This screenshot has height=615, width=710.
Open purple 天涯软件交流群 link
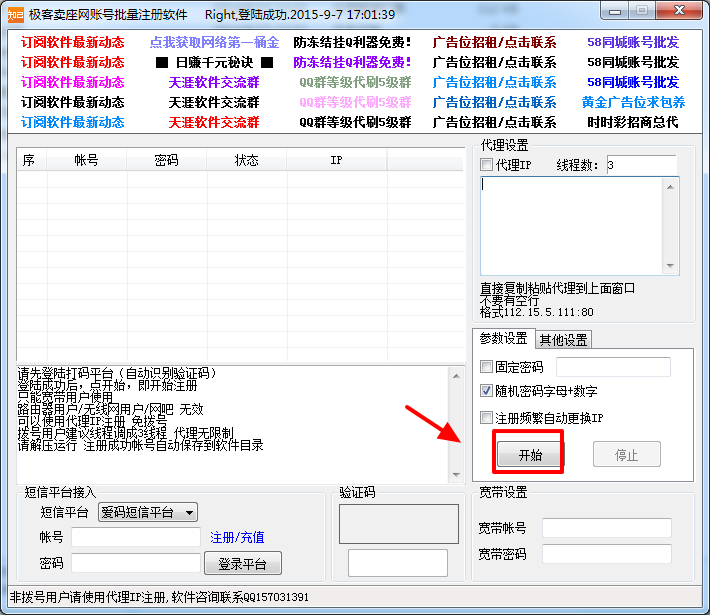coord(214,82)
